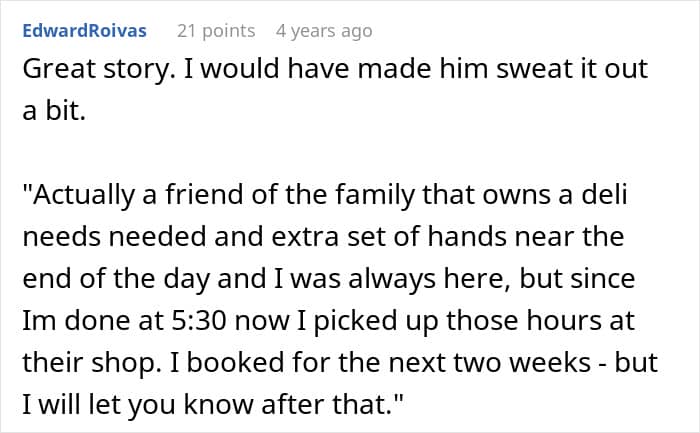Select the phrase 'sweat it out'
The height and width of the screenshot is (433, 700).
coord(572,69)
